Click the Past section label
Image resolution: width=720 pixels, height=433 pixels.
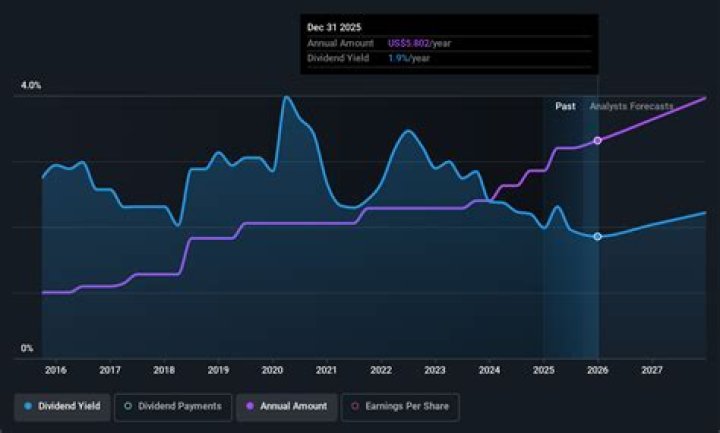point(565,106)
